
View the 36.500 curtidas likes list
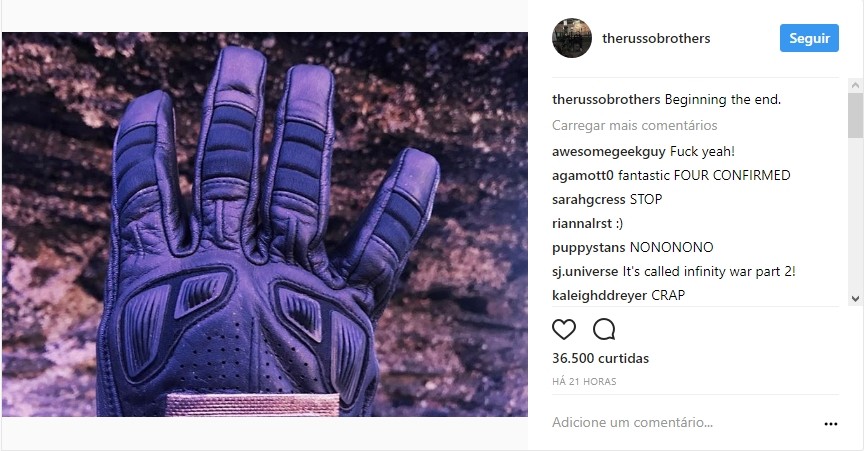tap(600, 358)
